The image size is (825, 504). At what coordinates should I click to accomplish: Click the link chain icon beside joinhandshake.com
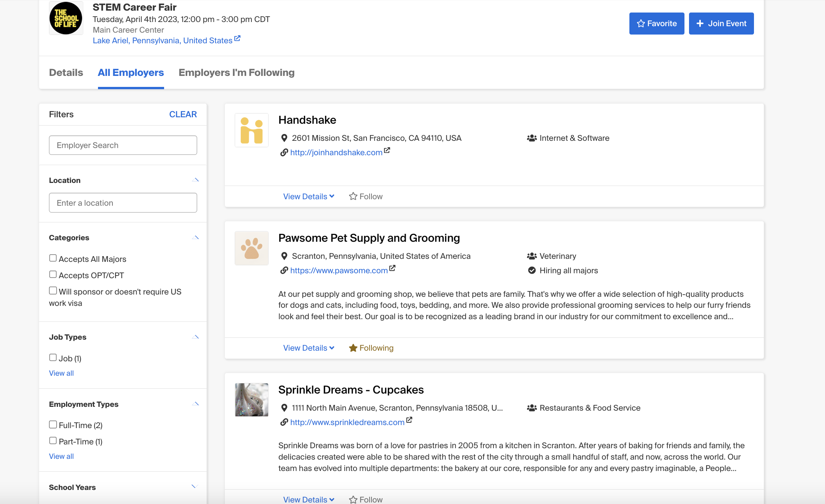(x=284, y=153)
